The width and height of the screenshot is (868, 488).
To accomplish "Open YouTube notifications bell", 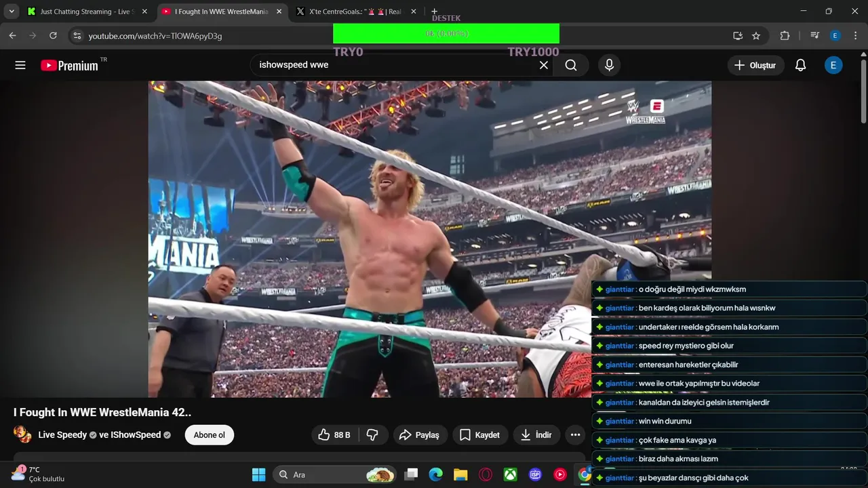I will (x=800, y=65).
